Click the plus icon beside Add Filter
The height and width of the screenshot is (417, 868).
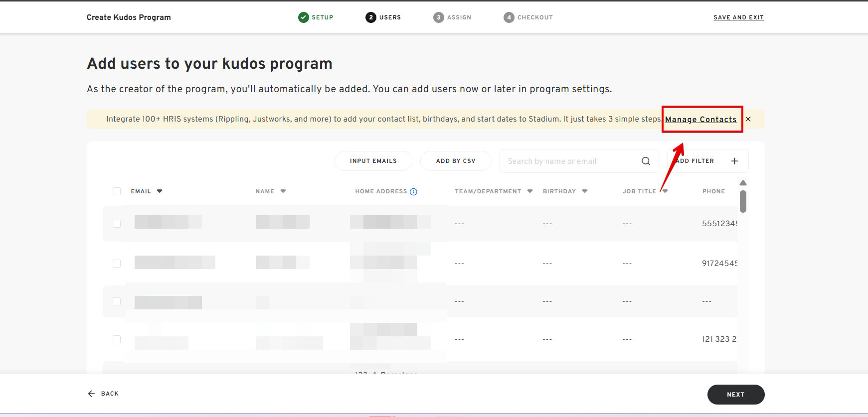pos(734,161)
